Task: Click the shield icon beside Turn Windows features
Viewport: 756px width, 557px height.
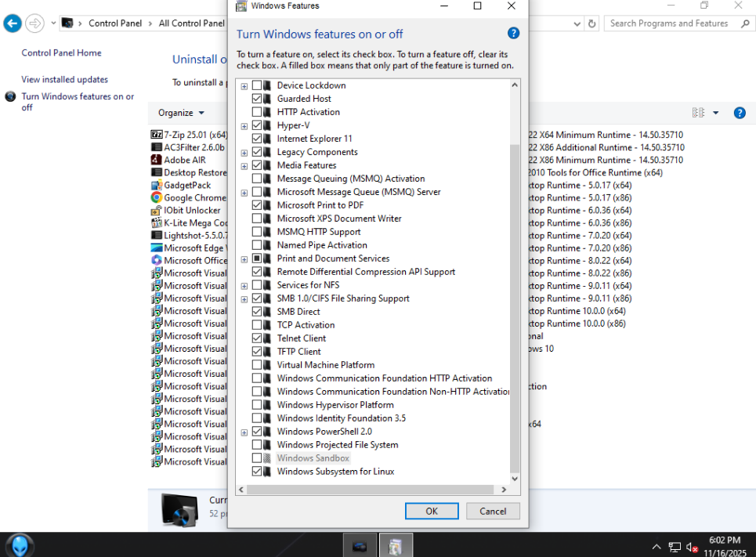Action: pyautogui.click(x=10, y=96)
